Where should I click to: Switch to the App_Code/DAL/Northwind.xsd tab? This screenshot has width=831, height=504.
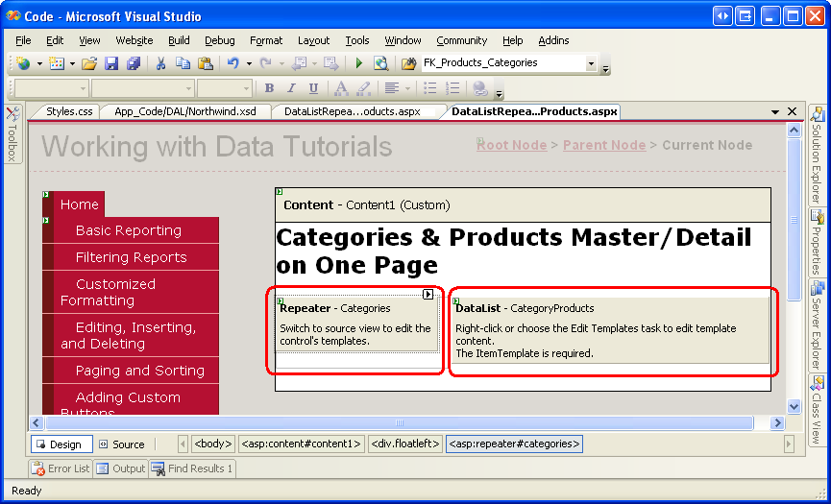pyautogui.click(x=185, y=111)
